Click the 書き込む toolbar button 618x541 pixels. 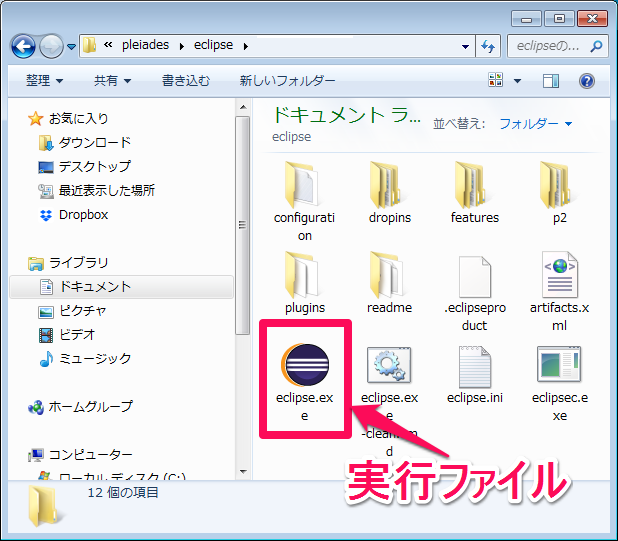tap(186, 81)
